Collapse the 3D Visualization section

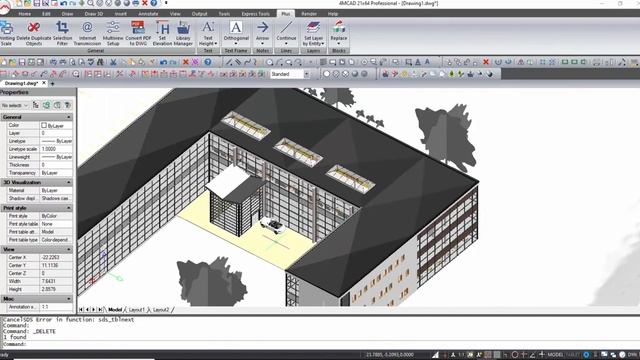(69, 182)
